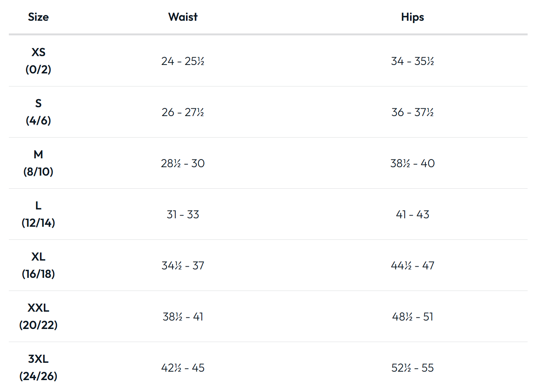
Task: Select the M (8/10) size label
Action: [38, 163]
